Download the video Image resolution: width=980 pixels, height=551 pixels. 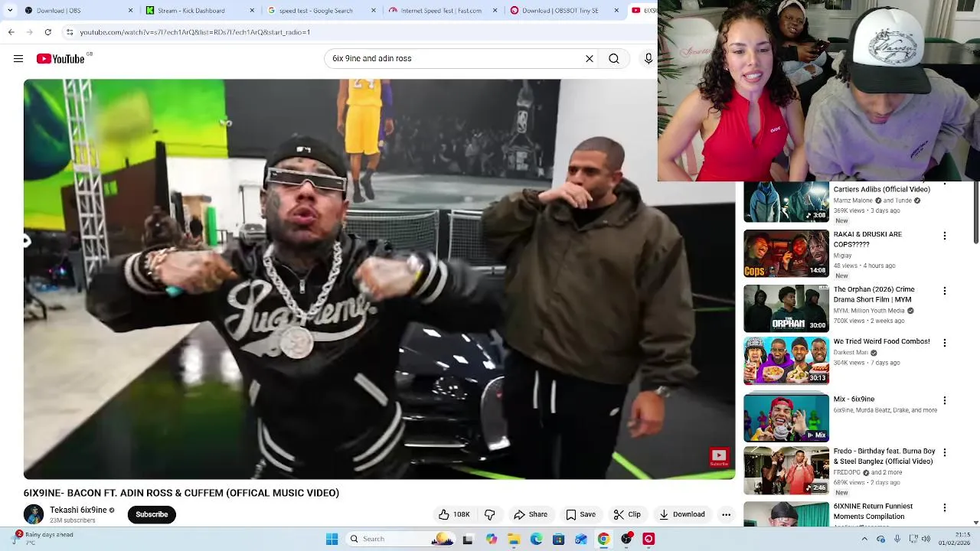[x=682, y=514]
